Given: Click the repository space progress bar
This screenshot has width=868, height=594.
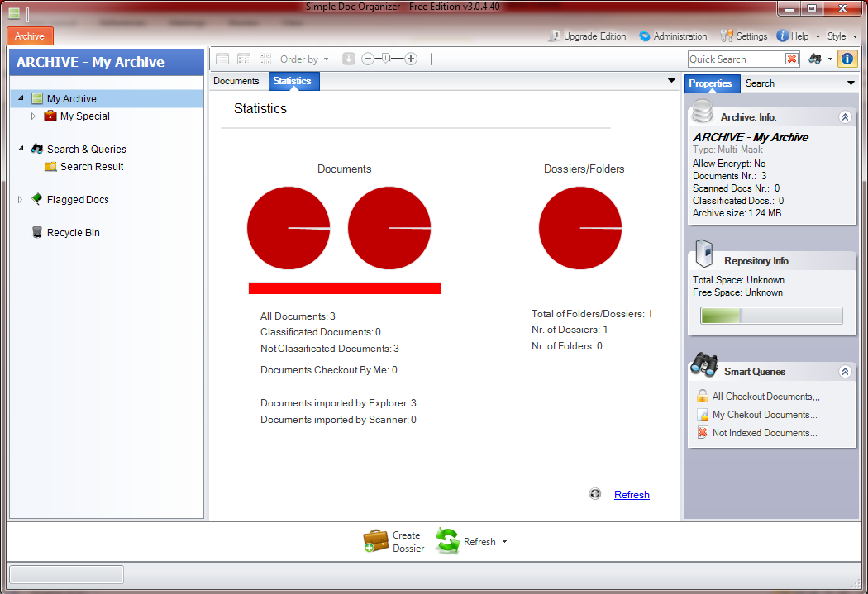Looking at the screenshot, I should pyautogui.click(x=771, y=316).
